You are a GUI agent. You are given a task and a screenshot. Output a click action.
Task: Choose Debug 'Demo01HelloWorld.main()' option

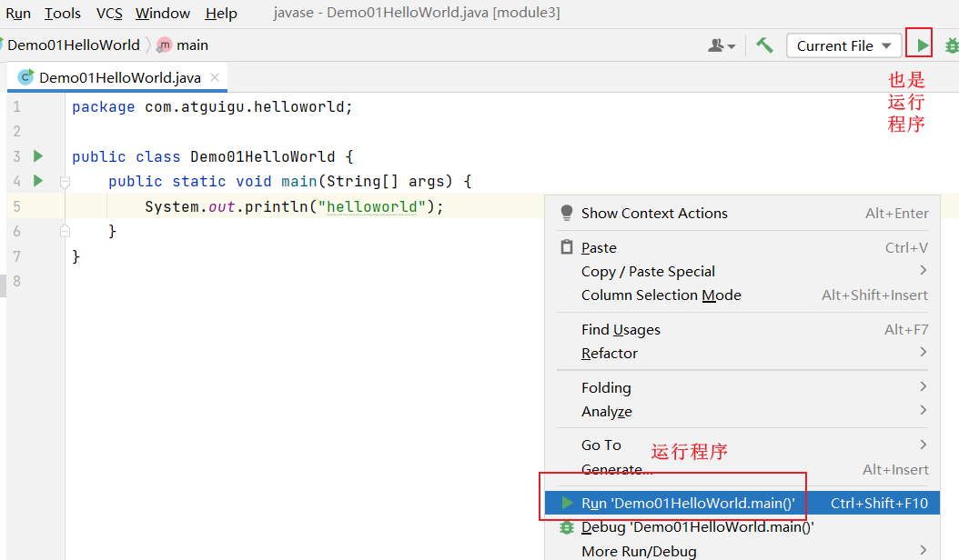697,527
